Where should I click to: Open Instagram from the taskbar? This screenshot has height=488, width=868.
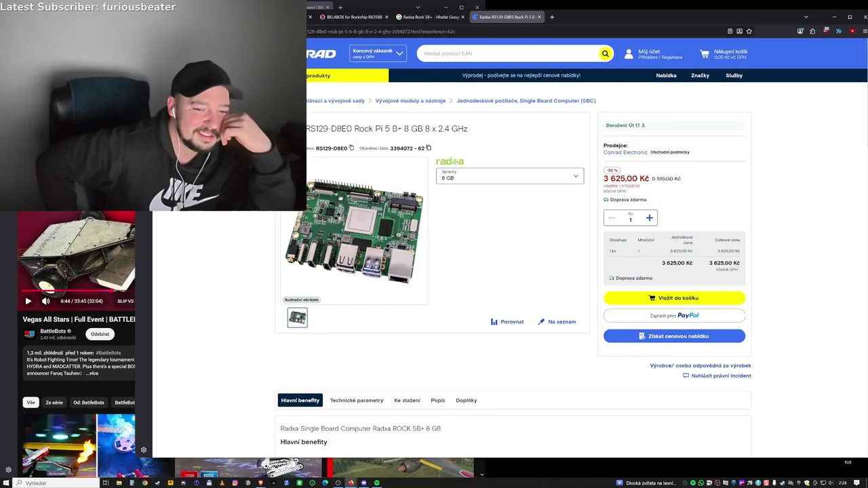click(235, 483)
